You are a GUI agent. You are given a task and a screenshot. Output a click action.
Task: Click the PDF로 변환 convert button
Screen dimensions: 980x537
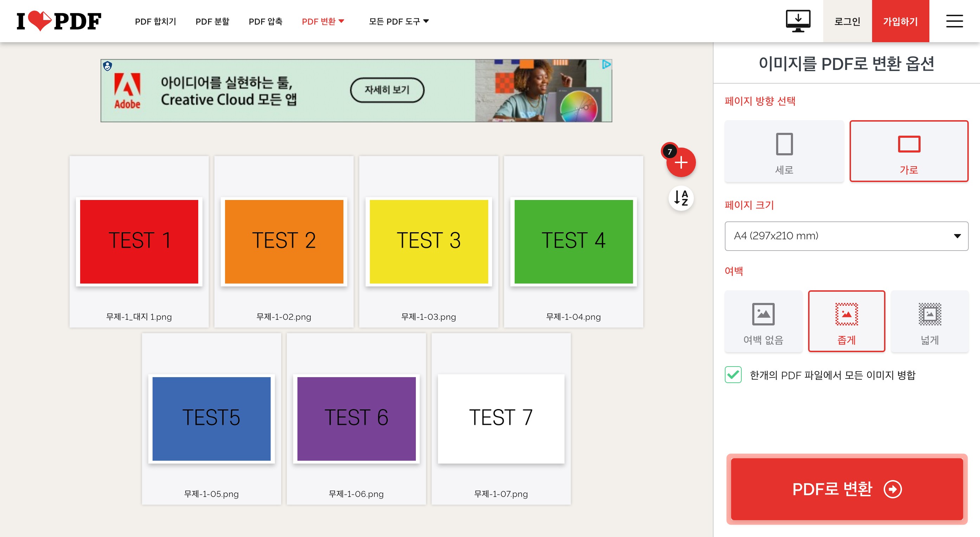click(846, 489)
